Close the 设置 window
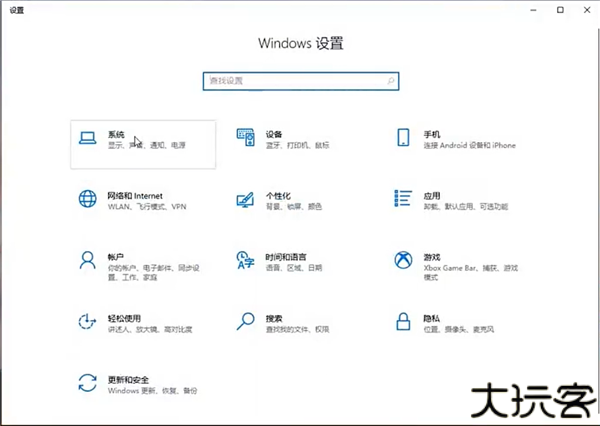The image size is (600, 426). coord(587,10)
